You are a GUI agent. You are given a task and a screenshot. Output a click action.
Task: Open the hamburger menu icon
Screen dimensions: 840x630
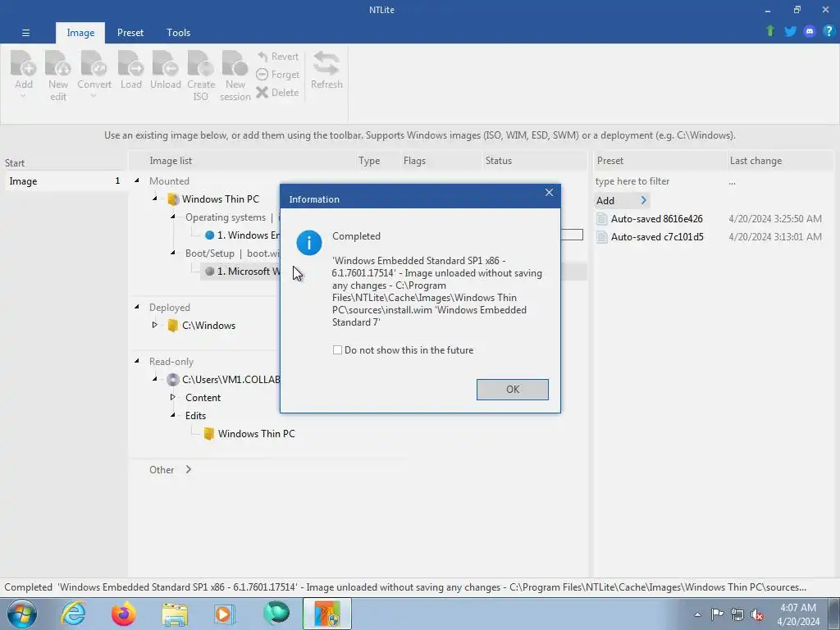click(25, 33)
